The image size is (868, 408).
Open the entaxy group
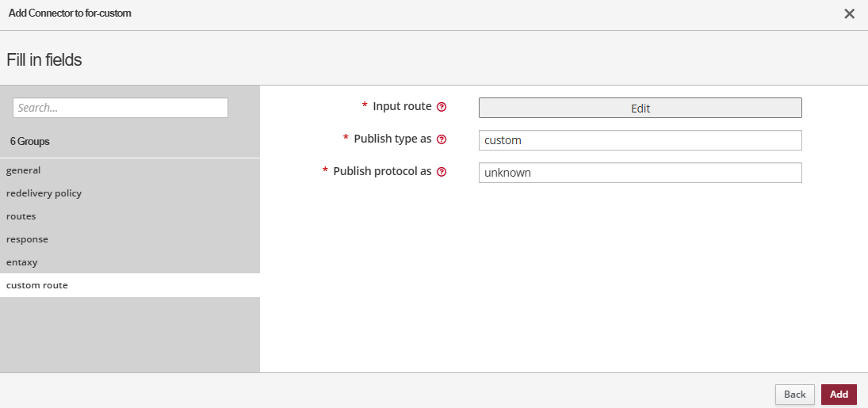click(x=22, y=262)
